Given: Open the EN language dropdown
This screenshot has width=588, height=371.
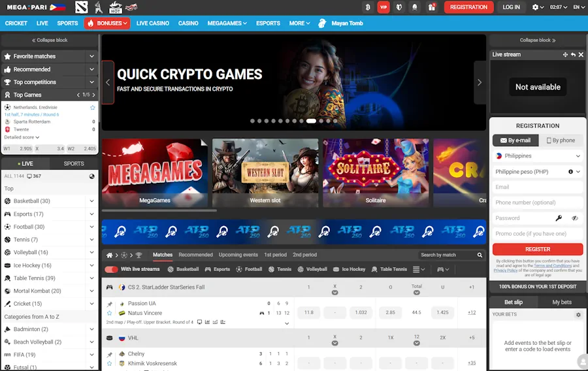Looking at the screenshot, I should tap(579, 7).
